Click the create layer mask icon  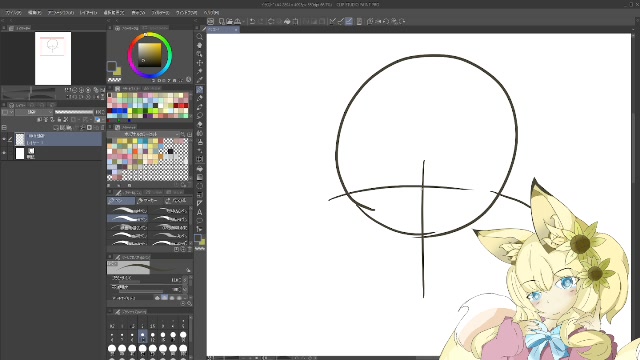click(89, 128)
